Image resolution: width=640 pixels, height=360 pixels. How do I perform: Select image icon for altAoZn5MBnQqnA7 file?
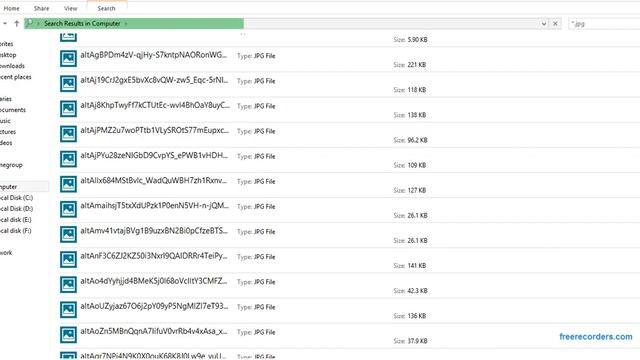coord(68,335)
